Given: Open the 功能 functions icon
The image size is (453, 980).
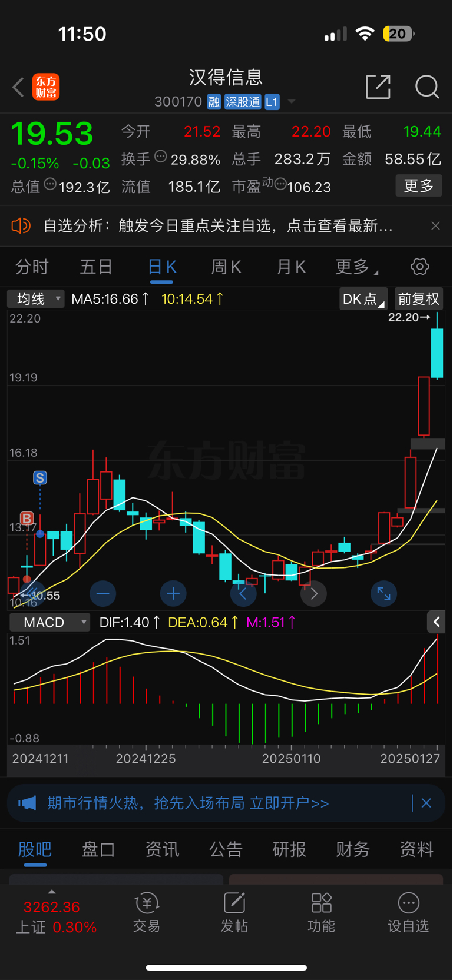Looking at the screenshot, I should (x=321, y=913).
